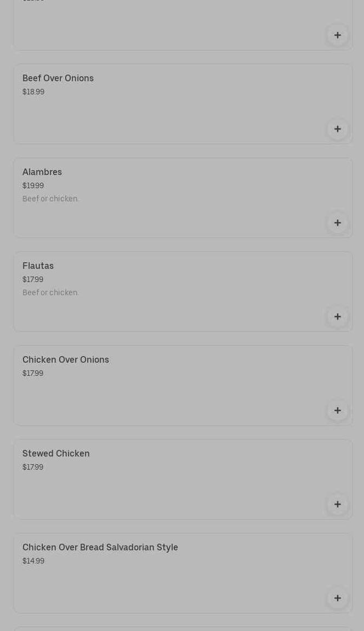Add Beef Over Onions to the order
The image size is (364, 631).
[338, 129]
